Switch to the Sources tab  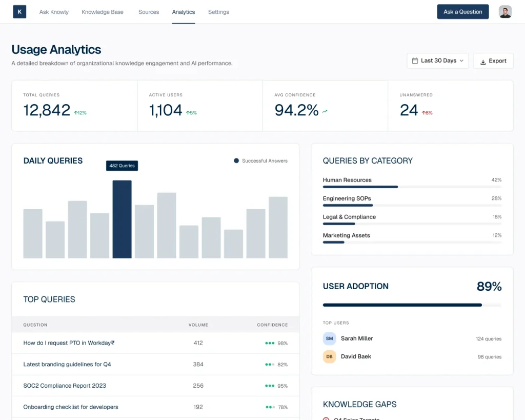point(149,12)
